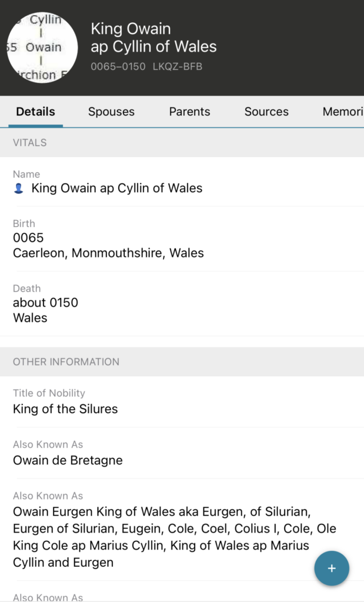Select the Memories tab

coord(342,112)
